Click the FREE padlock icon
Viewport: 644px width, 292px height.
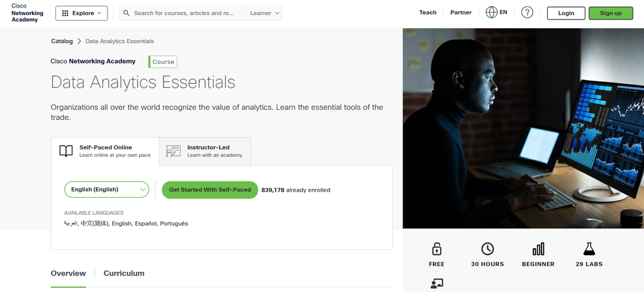(x=436, y=249)
